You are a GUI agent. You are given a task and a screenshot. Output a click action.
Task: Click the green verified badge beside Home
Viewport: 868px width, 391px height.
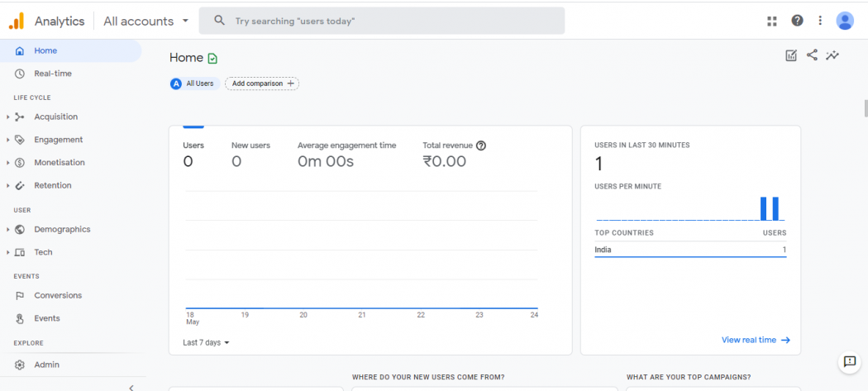(212, 58)
